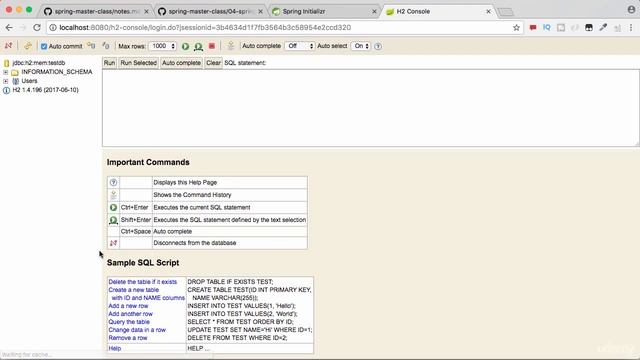Viewport: 640px width, 360px height.
Task: Click the 'Delete the table if it exists' link
Action: click(142, 282)
